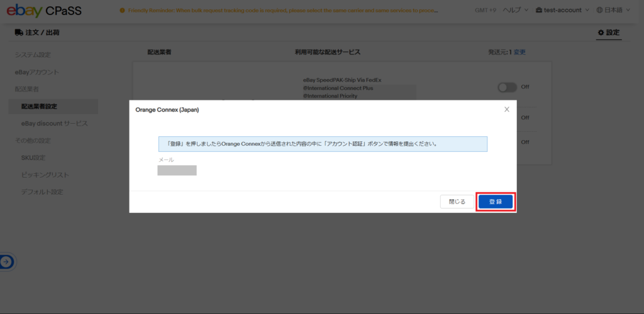
Task: Select その他の設定 in the sidebar
Action: point(33,141)
